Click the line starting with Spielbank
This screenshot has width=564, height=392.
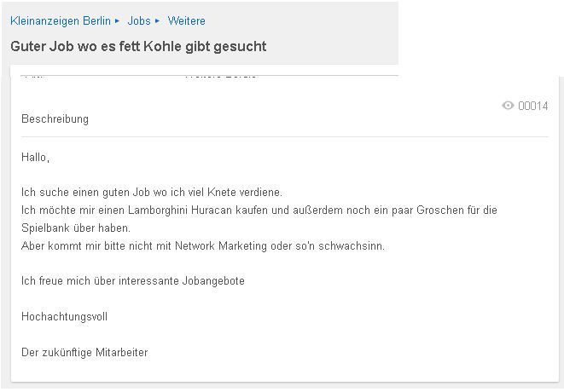(x=75, y=228)
